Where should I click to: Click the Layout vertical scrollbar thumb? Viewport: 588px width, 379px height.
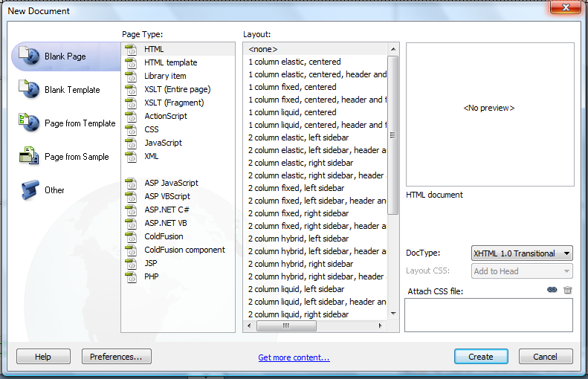click(393, 135)
